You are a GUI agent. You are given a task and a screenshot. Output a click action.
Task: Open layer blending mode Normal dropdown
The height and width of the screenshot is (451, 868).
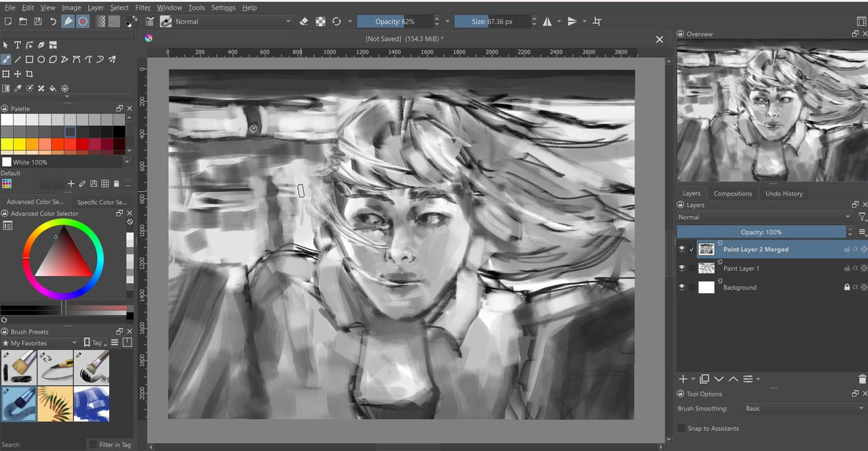[765, 217]
